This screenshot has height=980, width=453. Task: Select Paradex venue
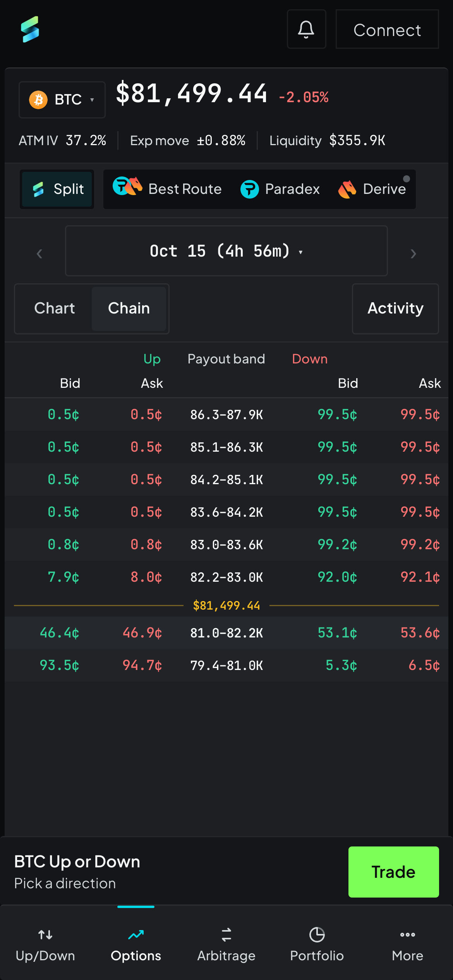pyautogui.click(x=280, y=189)
